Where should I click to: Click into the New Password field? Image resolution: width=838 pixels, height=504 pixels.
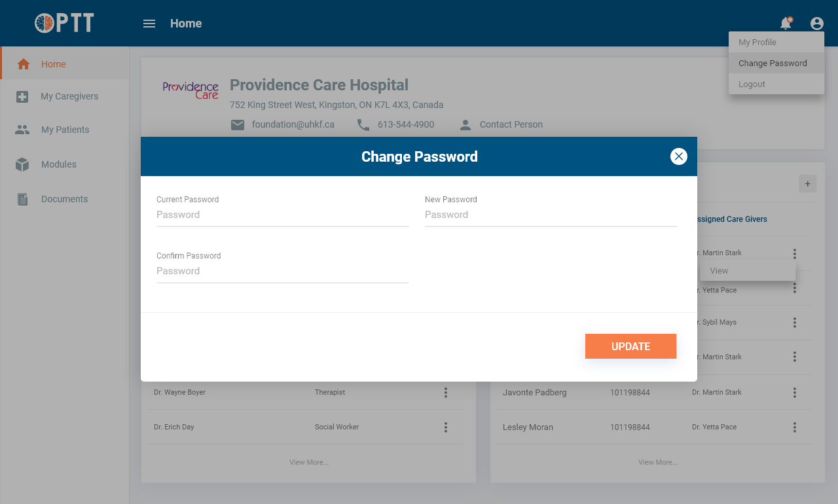[x=550, y=215]
